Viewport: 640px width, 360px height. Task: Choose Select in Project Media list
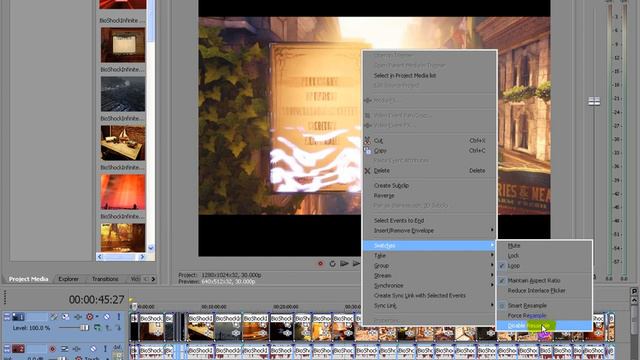point(429,76)
